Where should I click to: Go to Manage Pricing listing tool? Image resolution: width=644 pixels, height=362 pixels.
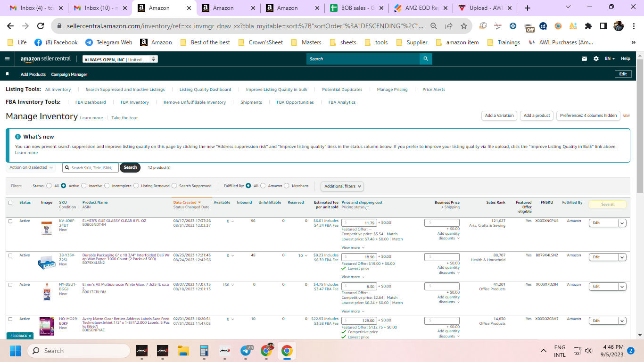[392, 90]
